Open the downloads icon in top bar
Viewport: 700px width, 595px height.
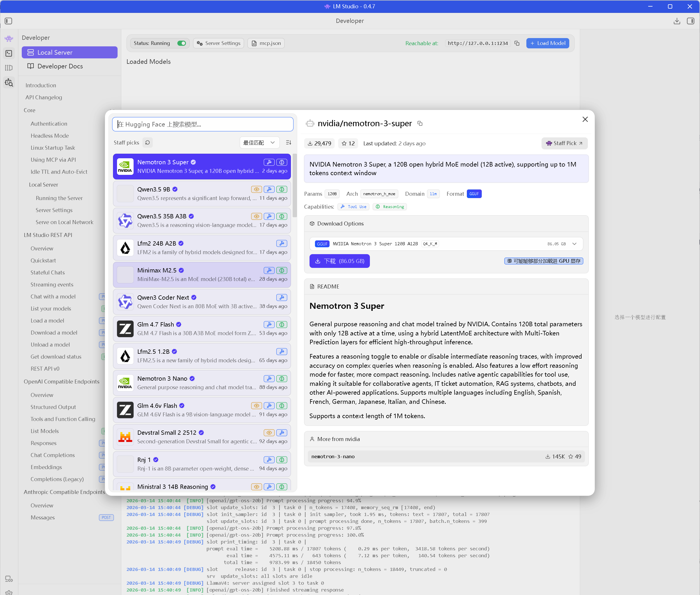click(677, 21)
